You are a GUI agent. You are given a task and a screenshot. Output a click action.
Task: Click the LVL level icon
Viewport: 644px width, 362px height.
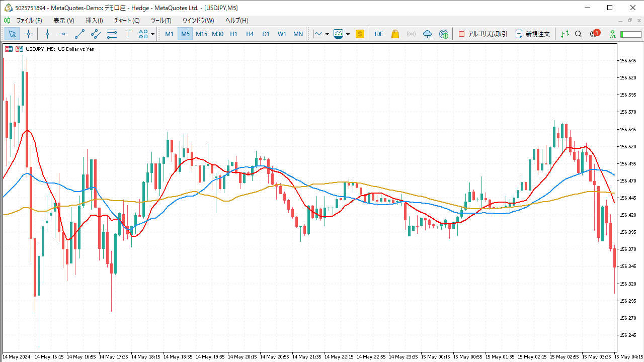(x=612, y=34)
